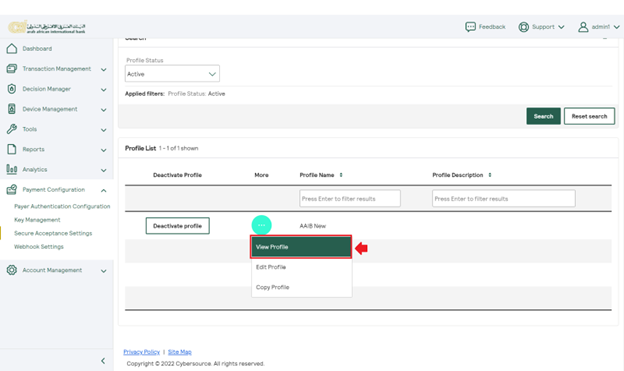This screenshot has height=371, width=624.
Task: Expand Decision Manager menu chevron
Action: pos(103,90)
